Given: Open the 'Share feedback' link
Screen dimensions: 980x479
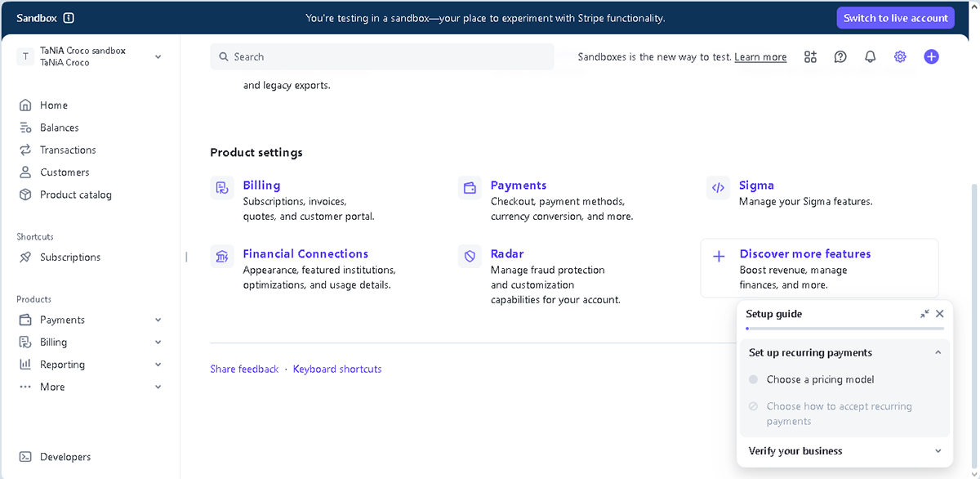Looking at the screenshot, I should [244, 369].
